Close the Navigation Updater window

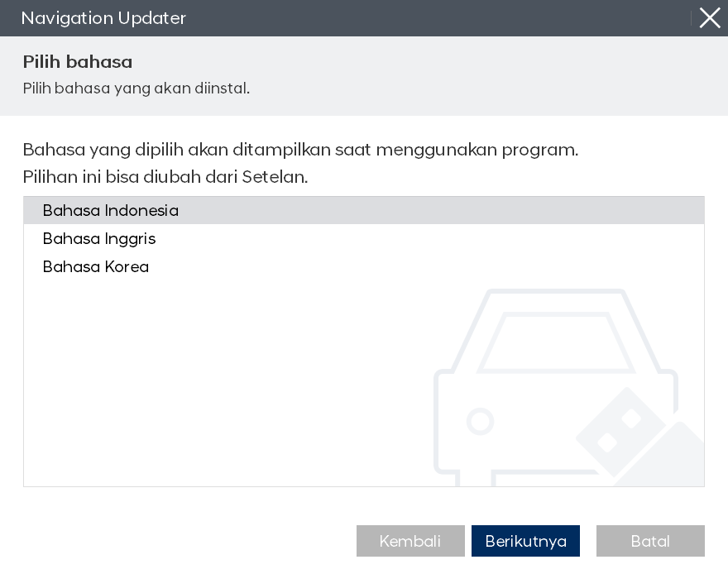[x=709, y=18]
